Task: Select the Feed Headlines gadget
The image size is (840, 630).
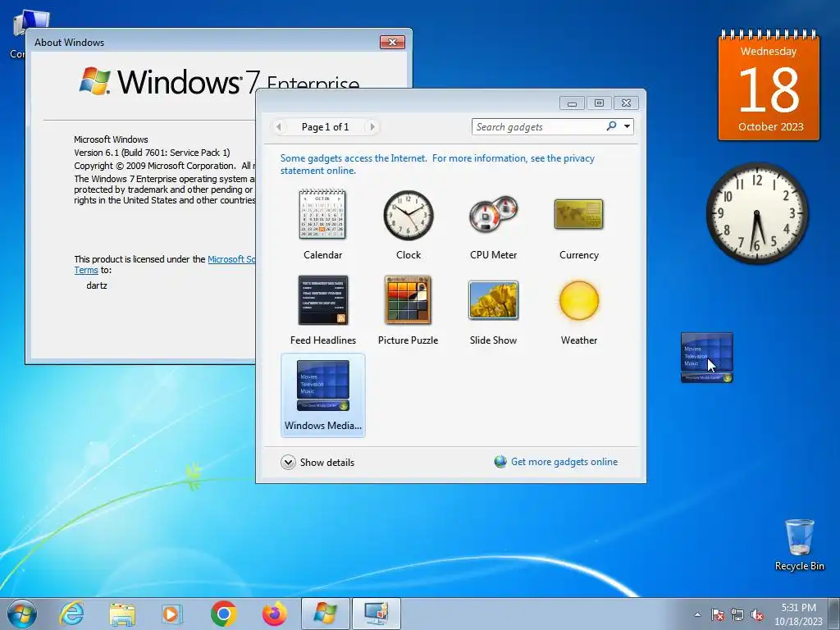Action: (x=323, y=300)
